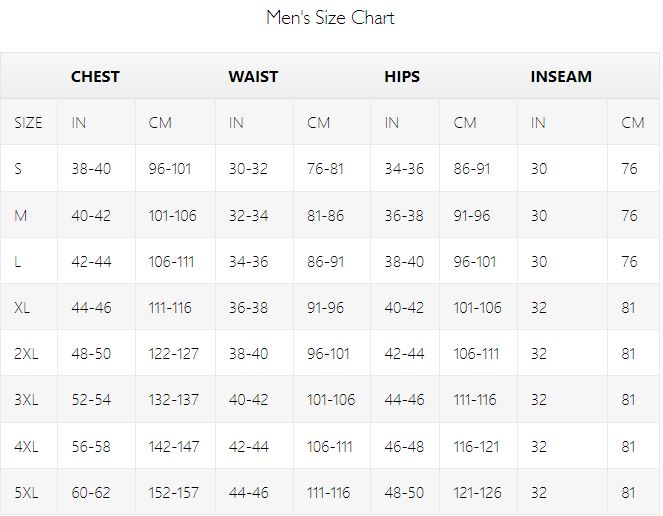
Task: Select chest inches cell 38-40
Action: point(91,169)
